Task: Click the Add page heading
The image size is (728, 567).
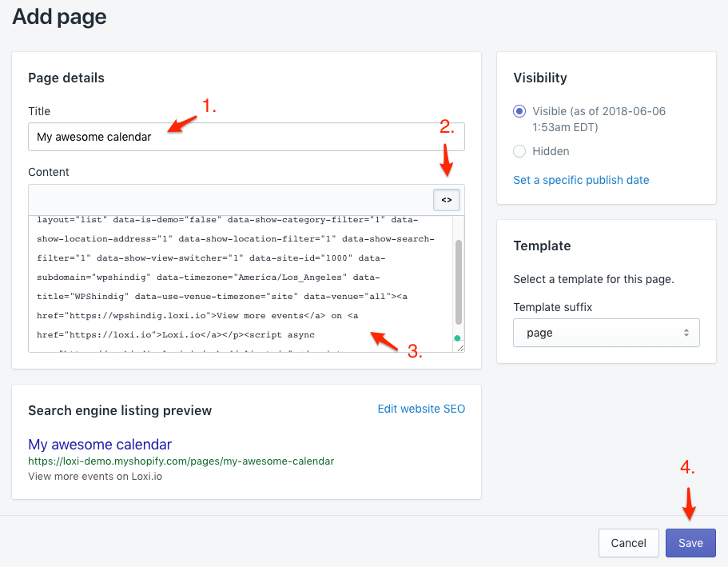Action: click(59, 17)
